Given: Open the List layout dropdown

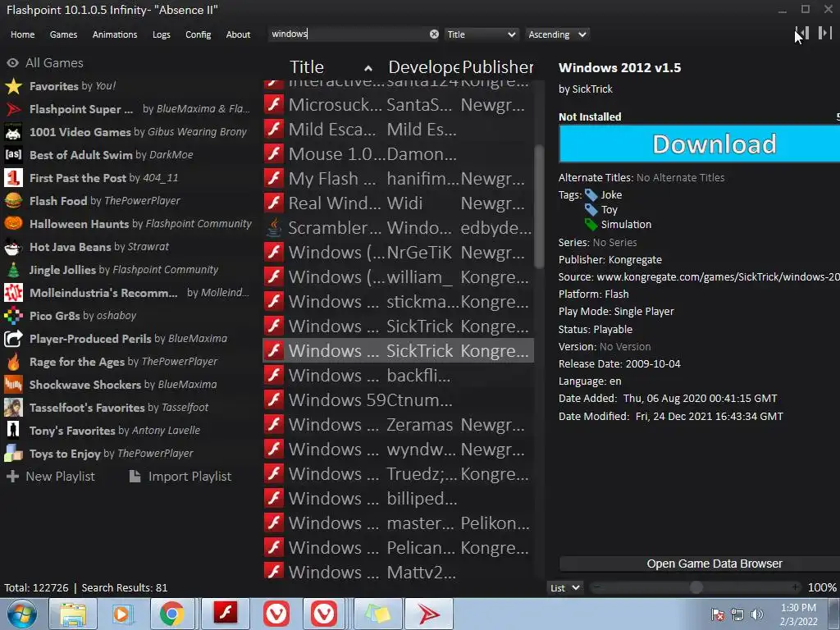Looking at the screenshot, I should coord(564,587).
